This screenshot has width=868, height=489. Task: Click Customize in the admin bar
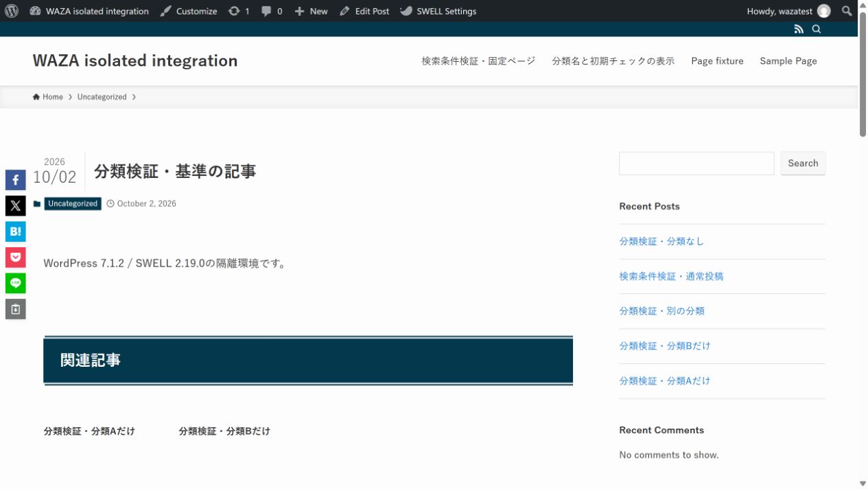coord(189,11)
